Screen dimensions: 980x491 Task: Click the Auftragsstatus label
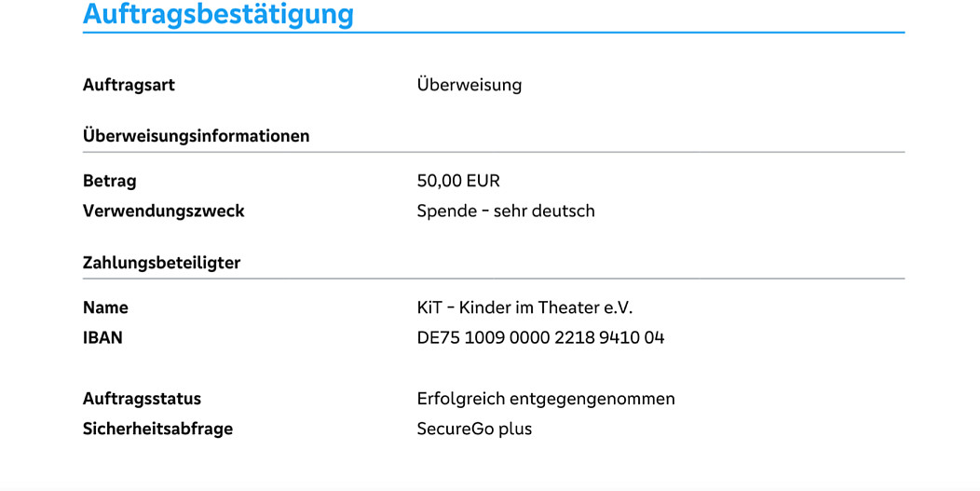tap(142, 399)
